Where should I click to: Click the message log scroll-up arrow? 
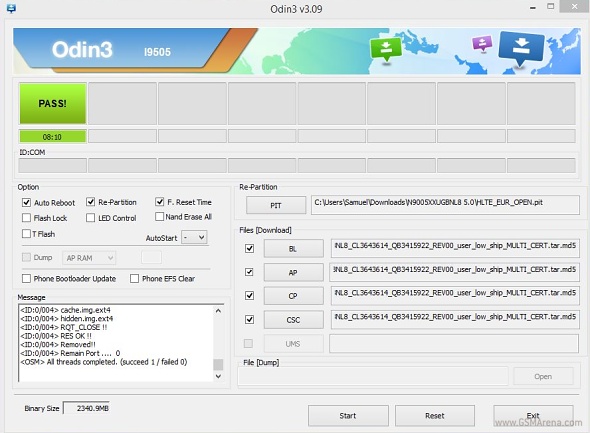point(218,311)
